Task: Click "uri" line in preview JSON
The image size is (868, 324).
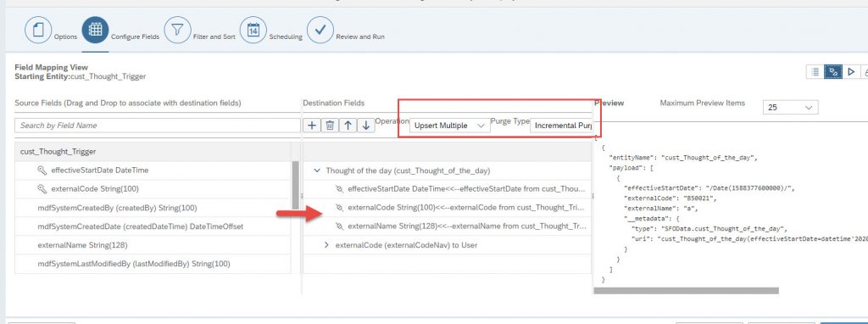Action: click(x=748, y=238)
